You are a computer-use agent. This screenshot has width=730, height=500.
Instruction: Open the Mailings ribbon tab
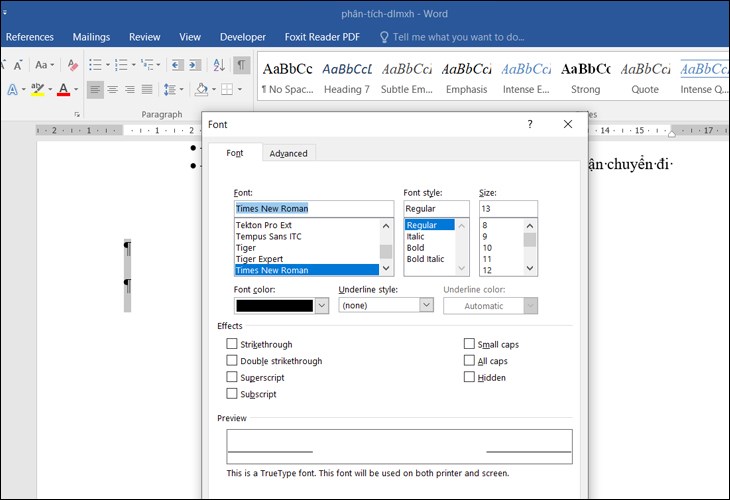(x=91, y=37)
